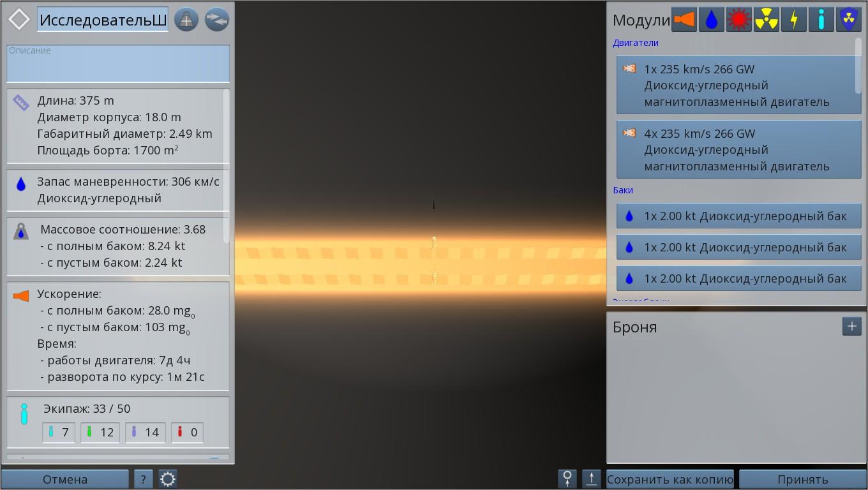Click the yellow lightning bolt power icon
Image resolution: width=868 pixels, height=490 pixels.
[x=793, y=20]
